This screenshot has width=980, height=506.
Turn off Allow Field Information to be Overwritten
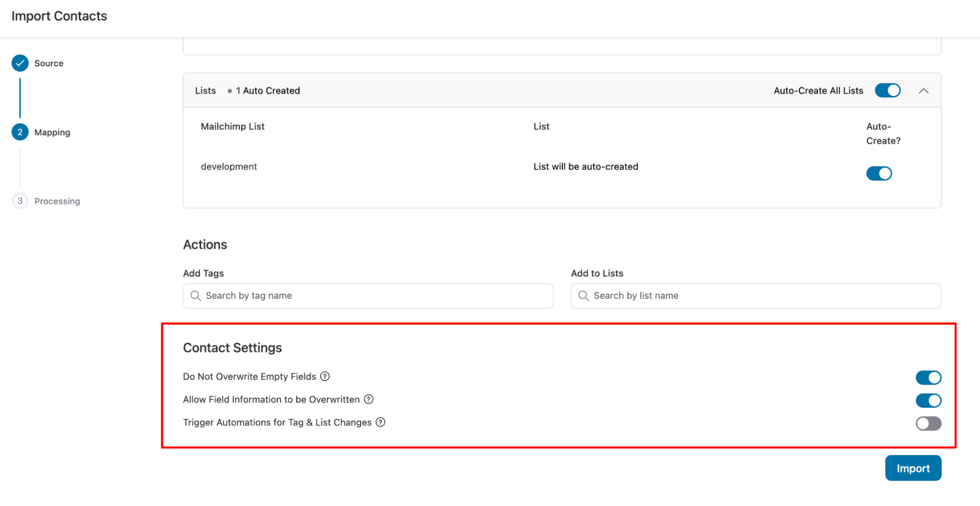928,400
